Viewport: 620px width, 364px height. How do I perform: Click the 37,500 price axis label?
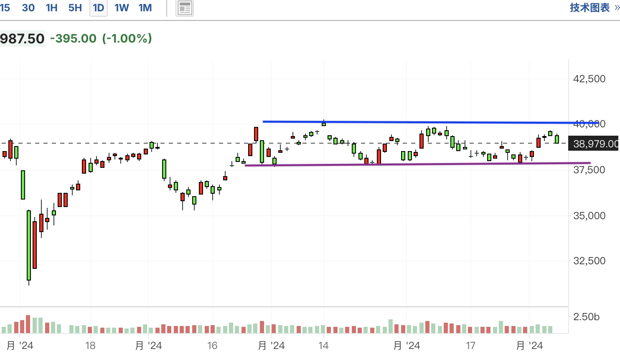(589, 169)
